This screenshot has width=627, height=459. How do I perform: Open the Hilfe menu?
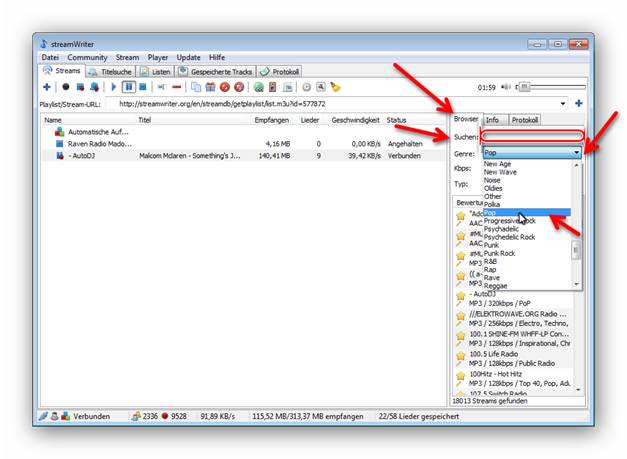point(217,58)
